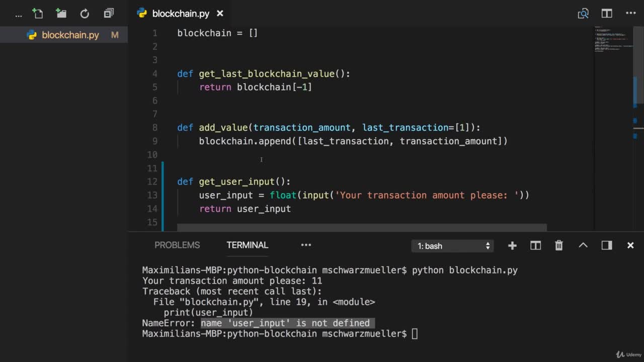Switch to the PROBLEMS panel tab
The width and height of the screenshot is (644, 362).
(x=177, y=245)
